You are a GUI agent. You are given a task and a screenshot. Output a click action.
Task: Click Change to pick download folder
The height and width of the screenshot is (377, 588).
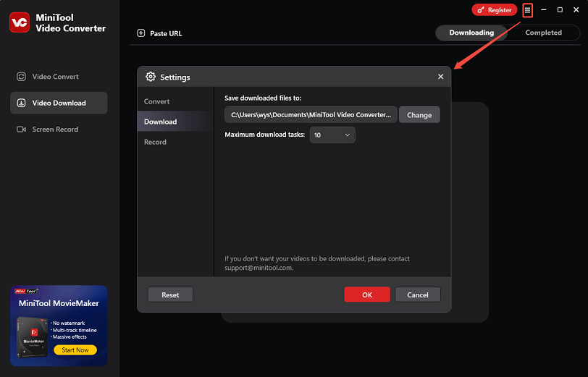coord(419,114)
